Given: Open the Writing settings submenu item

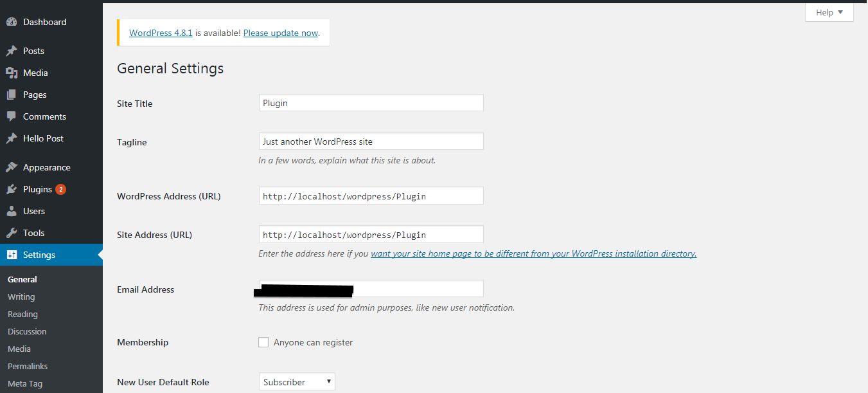Looking at the screenshot, I should click(x=21, y=297).
